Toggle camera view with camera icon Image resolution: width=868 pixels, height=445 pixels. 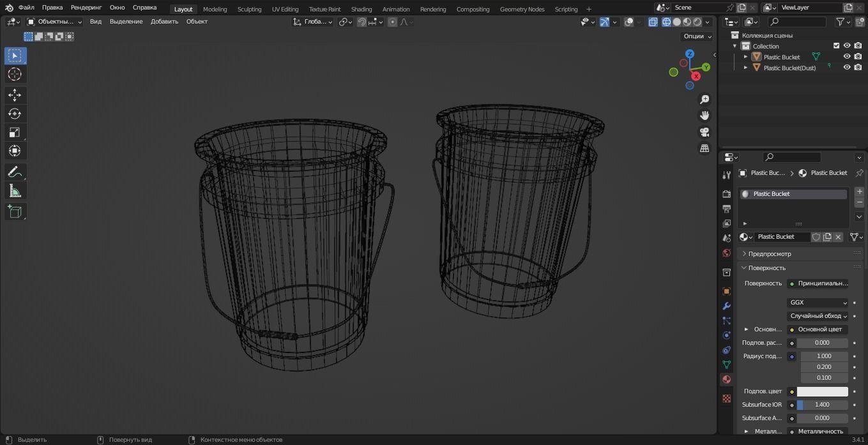pos(704,132)
